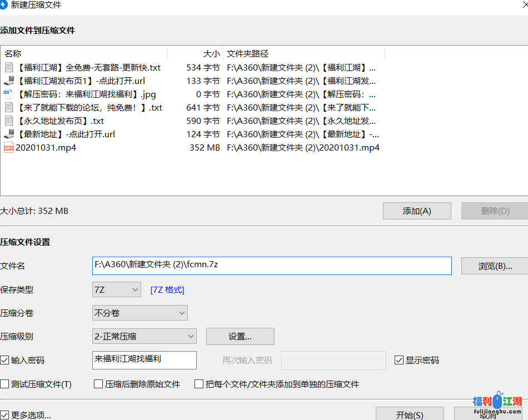Enable 压缩后删除原始文件 option
Screen dimensions: 528x420
[x=98, y=384]
